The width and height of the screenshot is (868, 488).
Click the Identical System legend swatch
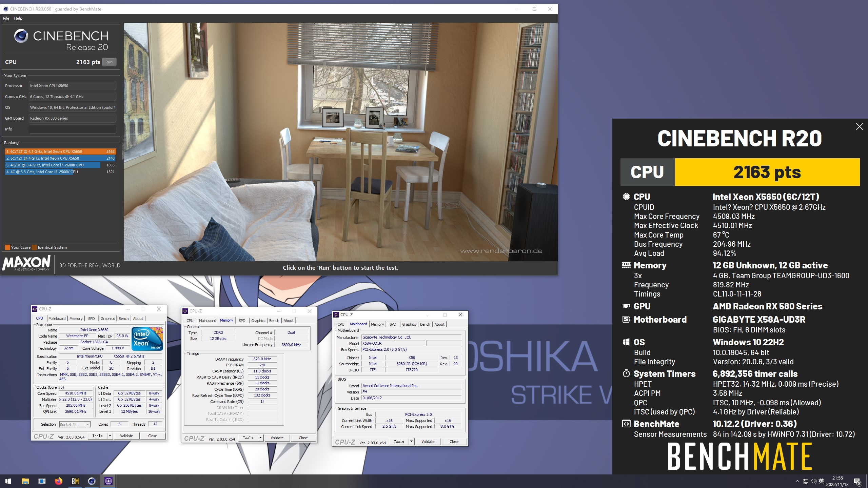pos(34,247)
